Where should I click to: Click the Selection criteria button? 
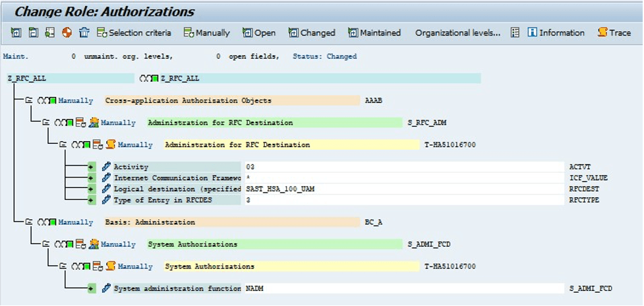[x=134, y=32]
